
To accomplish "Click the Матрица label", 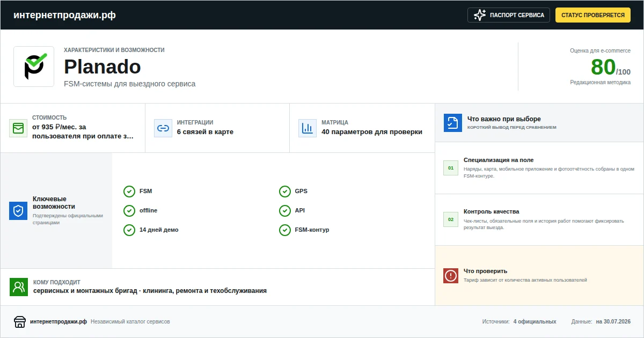I will (x=335, y=122).
